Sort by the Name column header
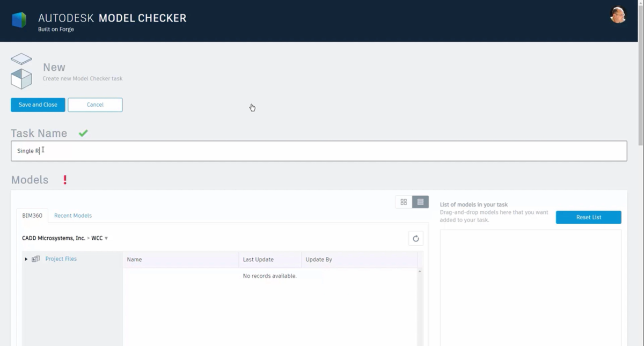644x346 pixels. 180,260
